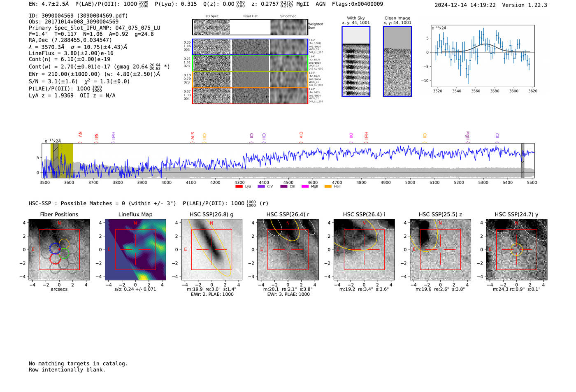Click the yellow highlighted band in spectrum

62,160
